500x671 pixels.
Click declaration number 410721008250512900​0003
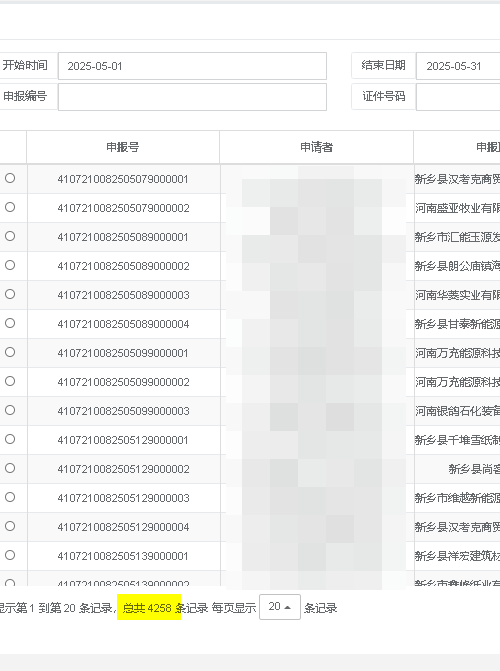click(x=123, y=498)
